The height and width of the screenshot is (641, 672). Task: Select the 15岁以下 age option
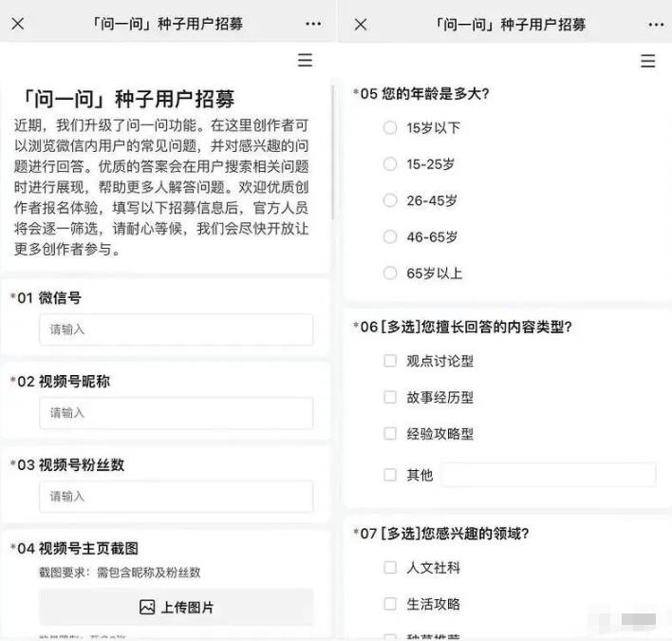click(390, 127)
